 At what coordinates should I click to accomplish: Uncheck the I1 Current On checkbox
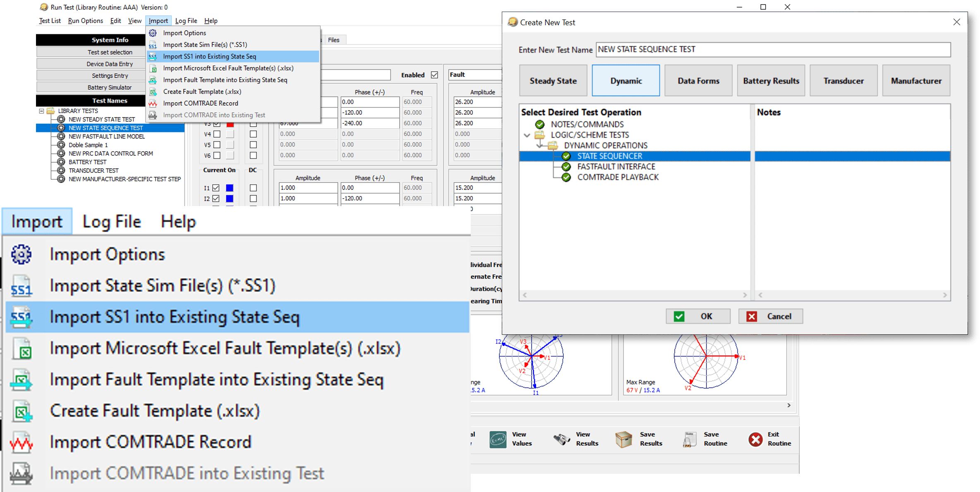pos(216,188)
